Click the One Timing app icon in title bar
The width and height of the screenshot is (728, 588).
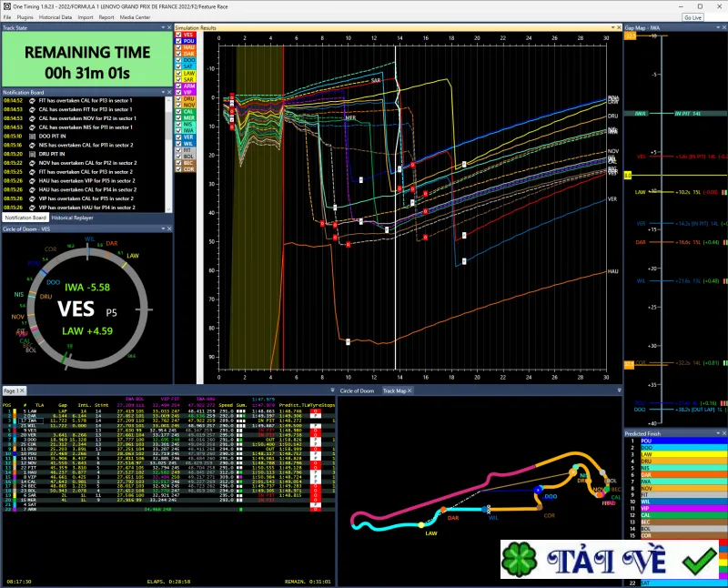[6, 6]
